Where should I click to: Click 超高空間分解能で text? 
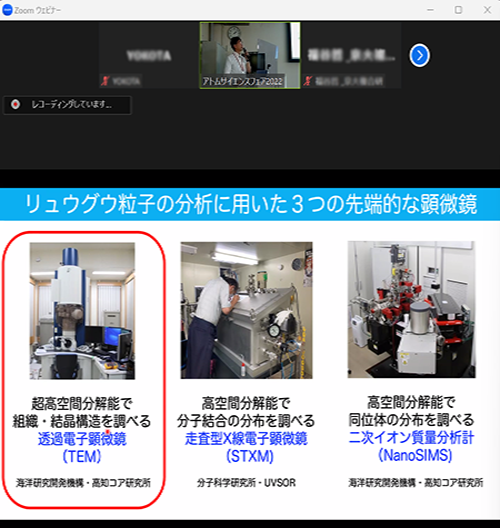[82, 403]
